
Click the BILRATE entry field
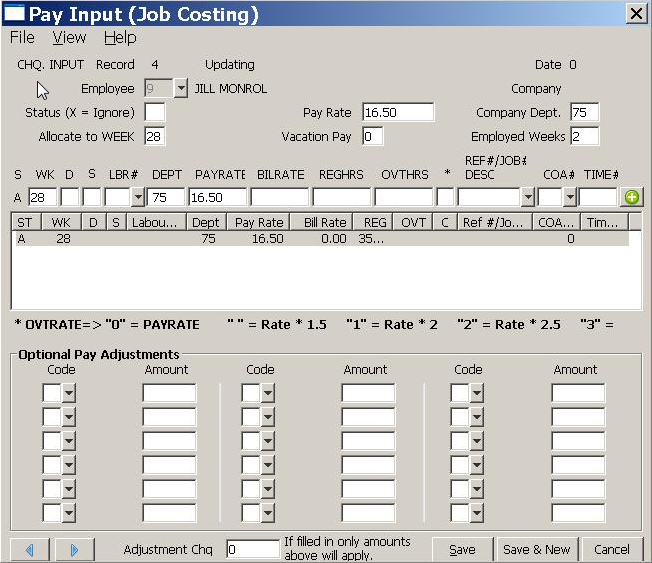pyautogui.click(x=279, y=197)
